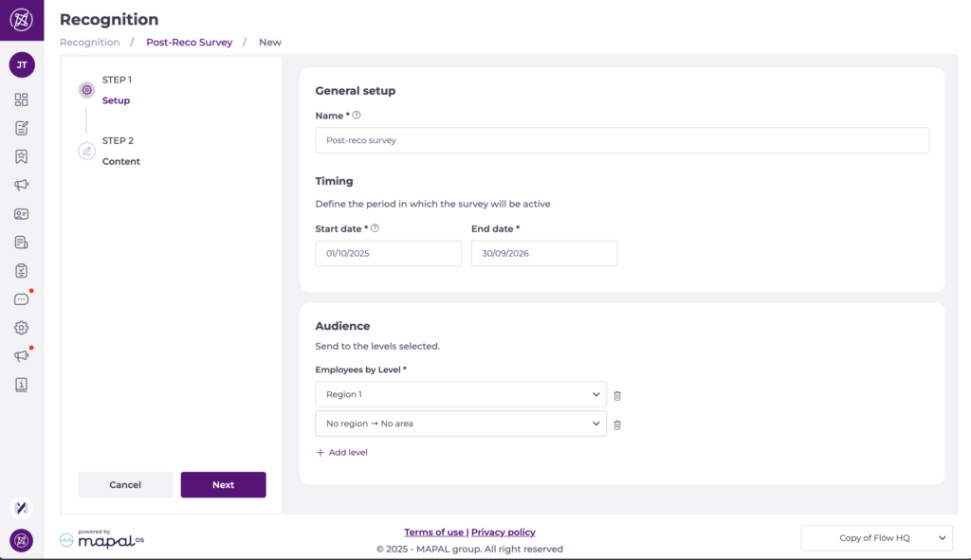Remove the No region → No area level

click(x=617, y=425)
